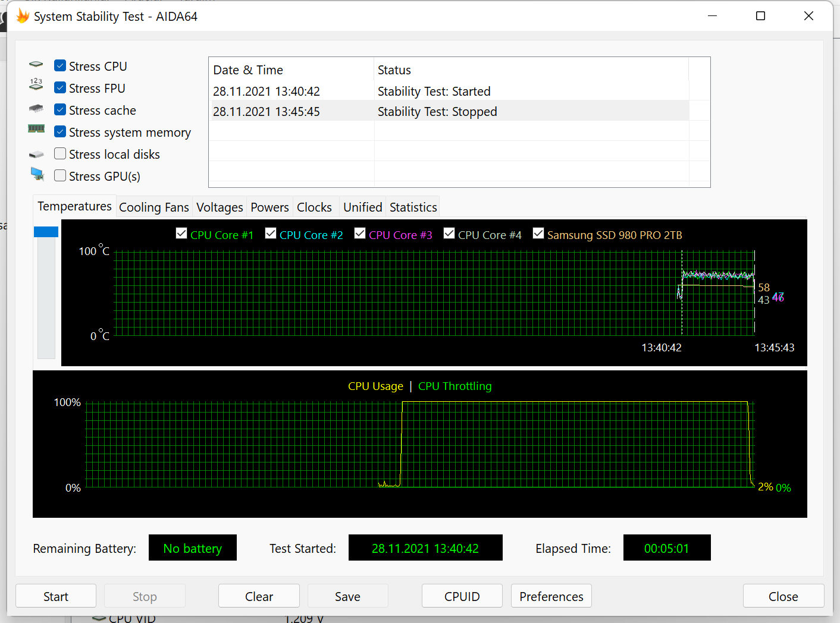Click the Start button
Screen dimensions: 840x623
click(x=56, y=596)
